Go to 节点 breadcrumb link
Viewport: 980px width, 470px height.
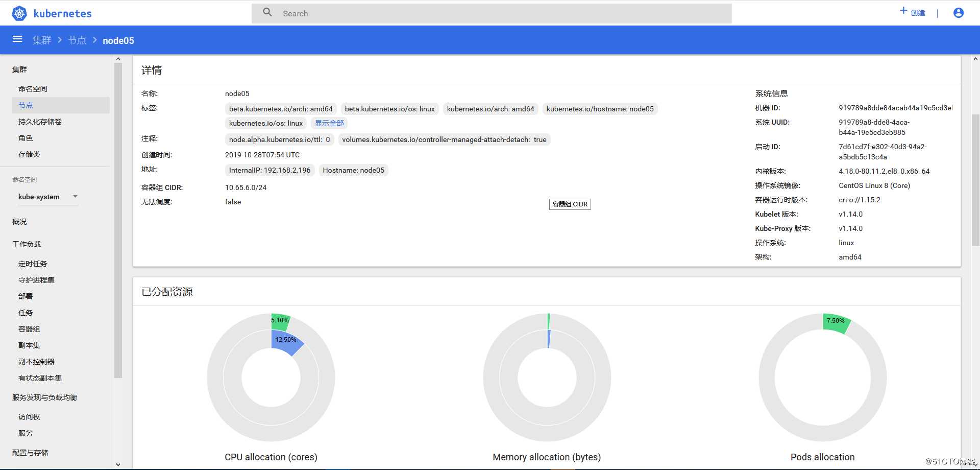pyautogui.click(x=77, y=40)
